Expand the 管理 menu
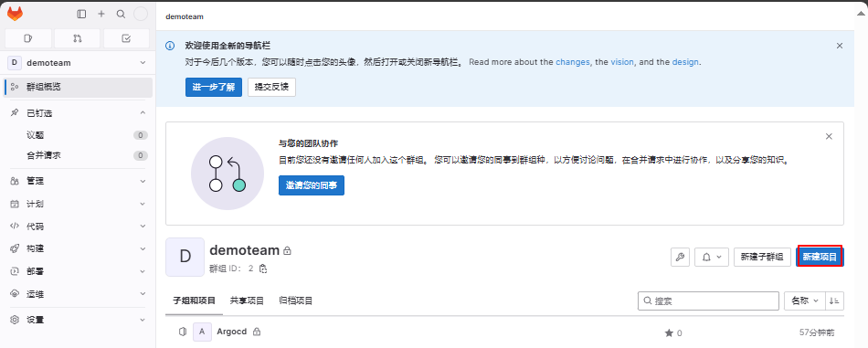The height and width of the screenshot is (348, 868). pyautogui.click(x=78, y=181)
